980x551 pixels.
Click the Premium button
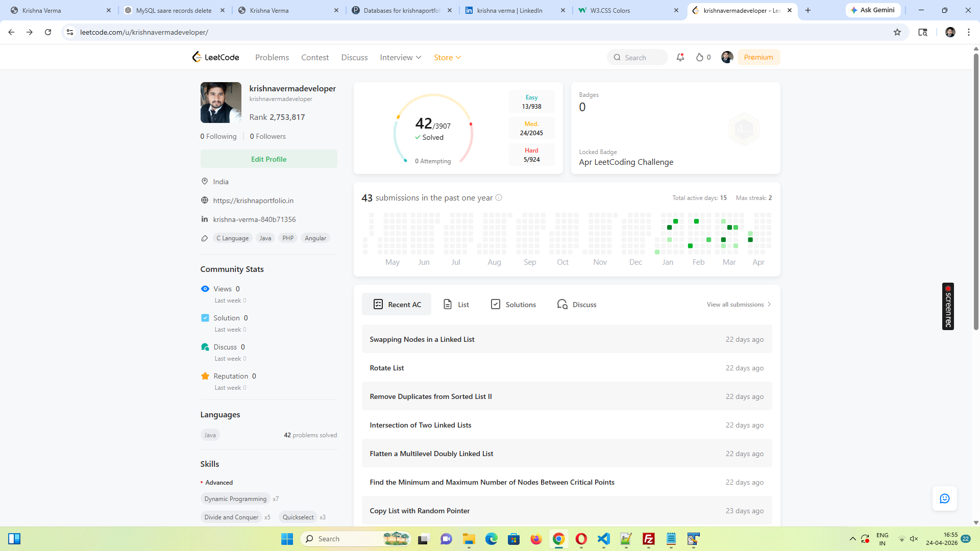(x=758, y=57)
